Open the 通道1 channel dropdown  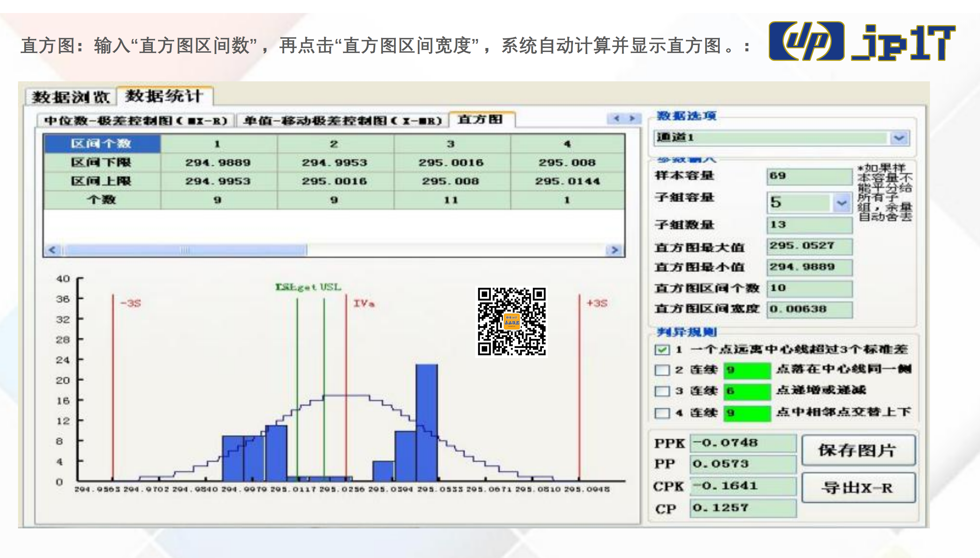(x=900, y=138)
